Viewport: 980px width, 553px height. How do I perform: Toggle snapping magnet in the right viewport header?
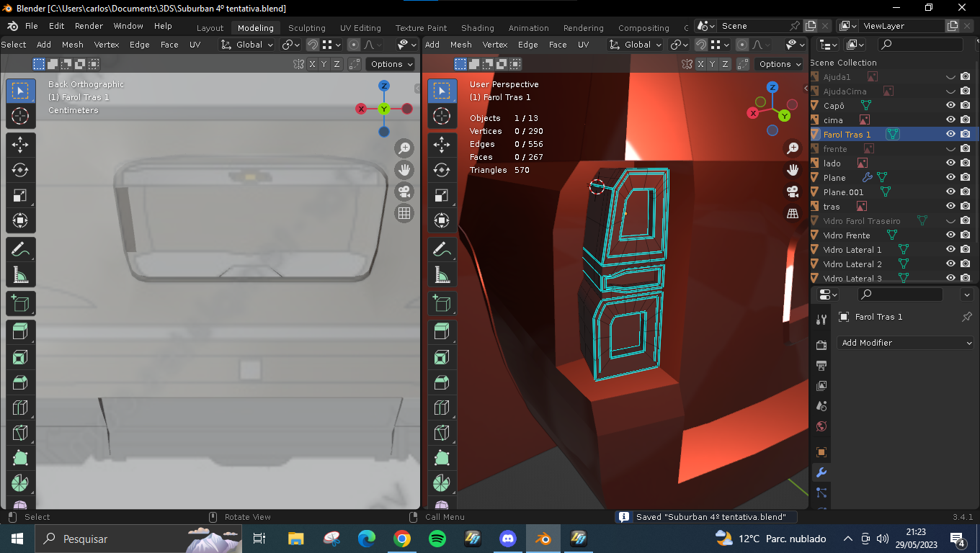[700, 45]
